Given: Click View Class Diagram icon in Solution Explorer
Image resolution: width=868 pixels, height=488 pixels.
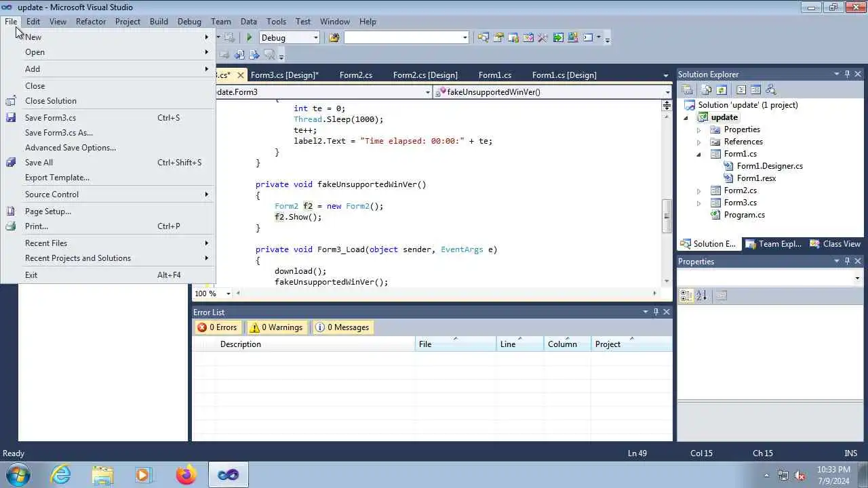Looking at the screenshot, I should (770, 89).
